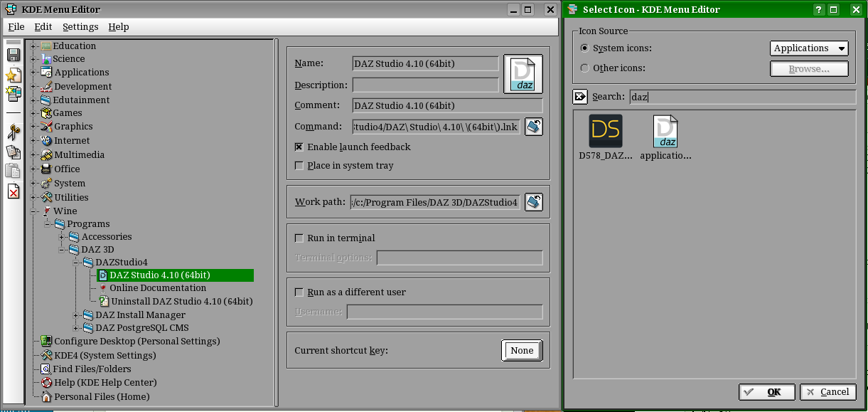Select the DAZ 3D folder entry
The image size is (868, 412).
97,250
